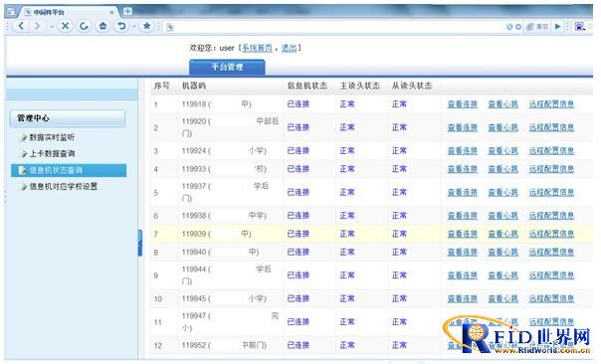Image resolution: width=601 pixels, height=364 pixels.
Task: Open the history dropdown next to Forward
Action: point(52,27)
